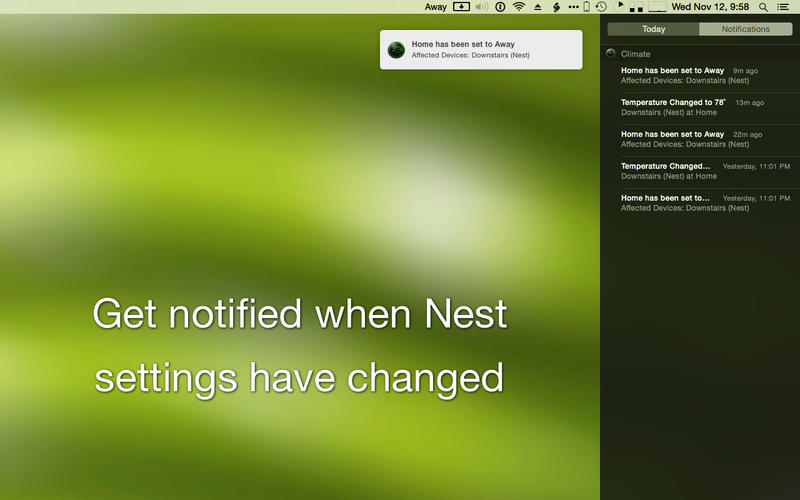This screenshot has width=800, height=500.
Task: Click the popup banner Home set to Away
Action: tap(481, 50)
